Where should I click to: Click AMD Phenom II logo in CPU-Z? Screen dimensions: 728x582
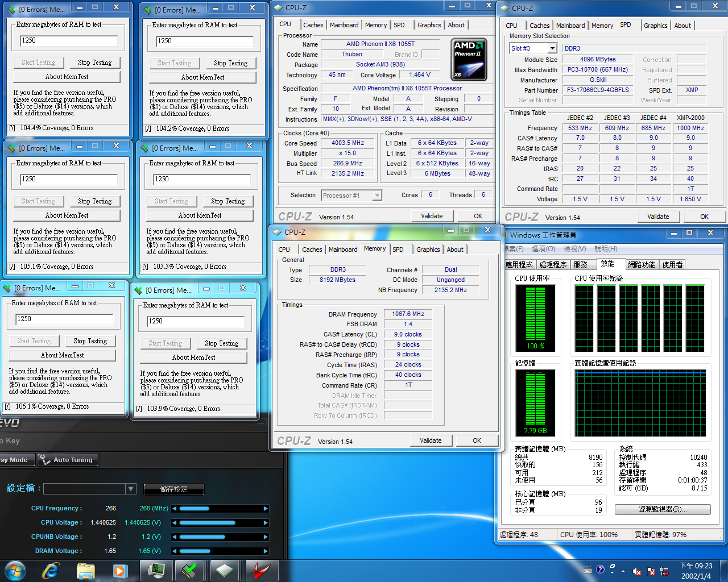coord(469,60)
